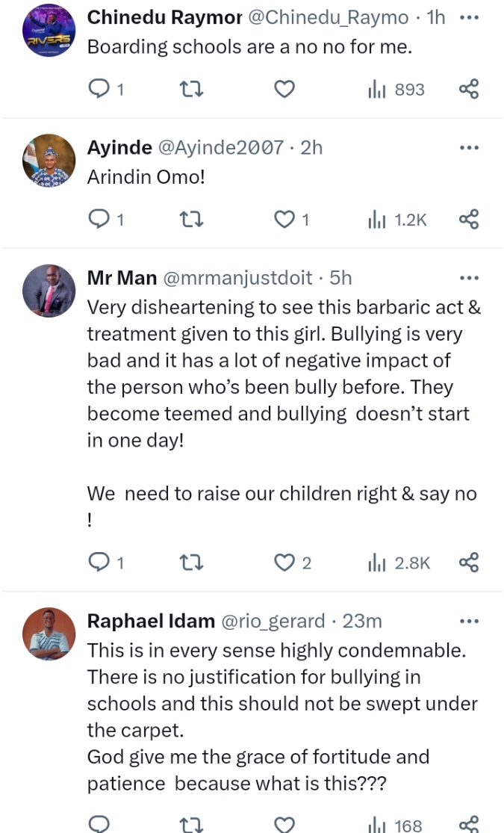Visit Raphael Idam's profile name link
Screen dimensions: 504x833
pyautogui.click(x=152, y=621)
